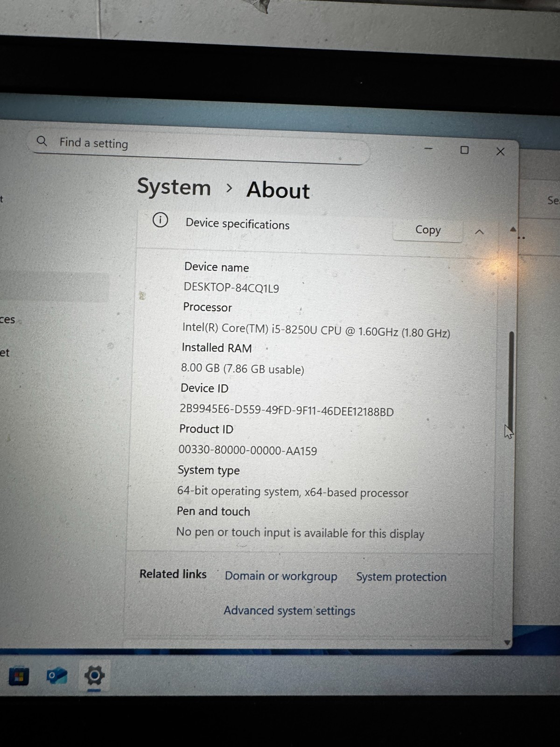560x747 pixels.
Task: Click the Device specifications info icon
Action: (x=160, y=220)
